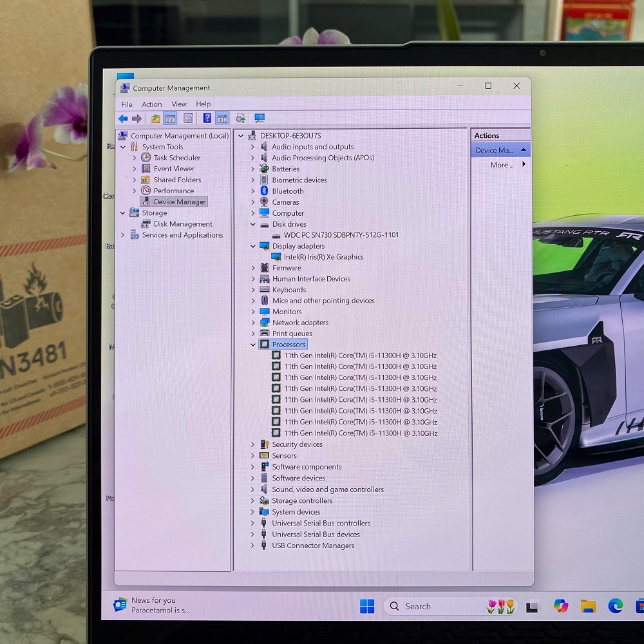The width and height of the screenshot is (644, 644).
Task: Click the Update device driver toolbar icon
Action: coord(240,118)
